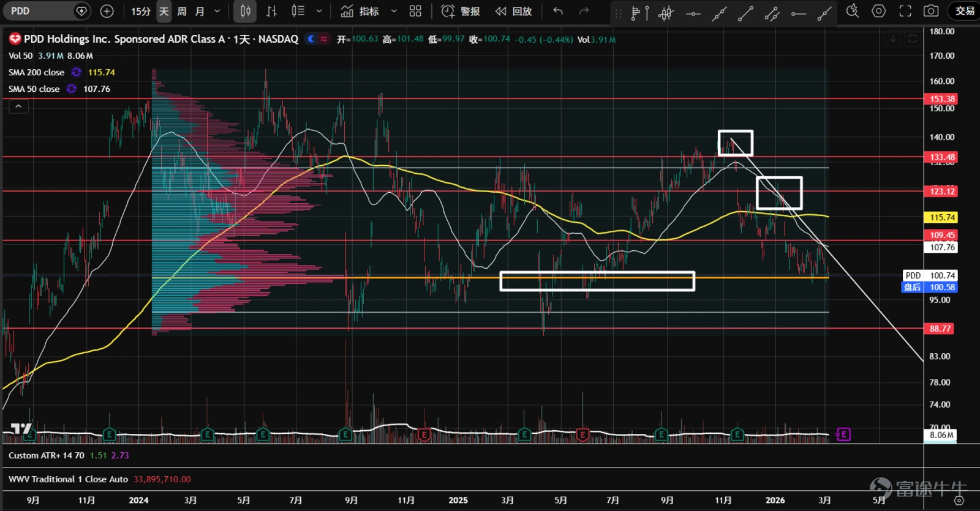The height and width of the screenshot is (511, 980).
Task: Select the bar chart style
Action: coord(271,11)
